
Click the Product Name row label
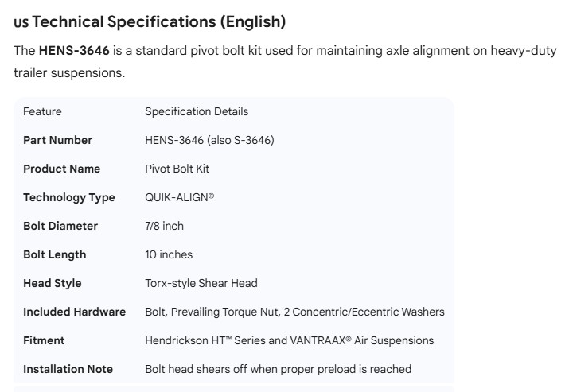pos(61,169)
